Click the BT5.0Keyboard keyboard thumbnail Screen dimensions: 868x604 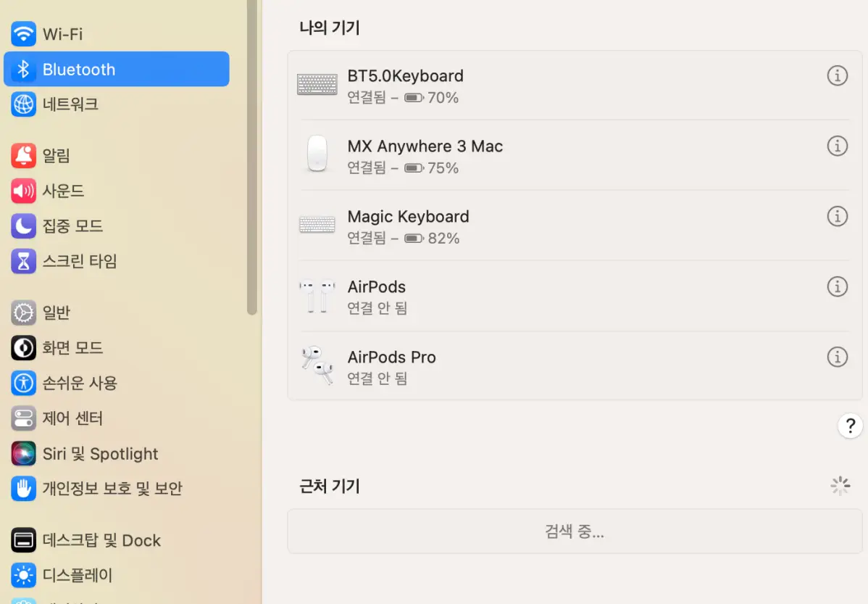(x=317, y=85)
